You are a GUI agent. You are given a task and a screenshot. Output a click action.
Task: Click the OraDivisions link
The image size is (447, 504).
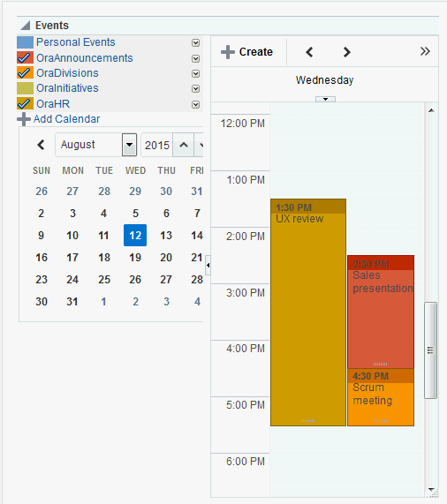(x=67, y=73)
